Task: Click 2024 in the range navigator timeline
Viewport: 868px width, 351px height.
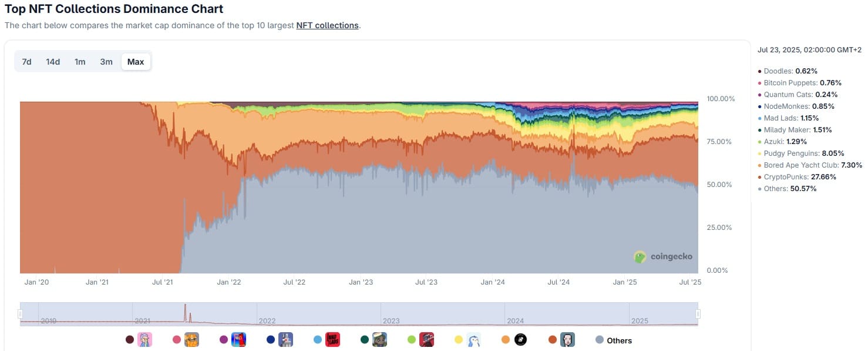Action: [x=515, y=321]
